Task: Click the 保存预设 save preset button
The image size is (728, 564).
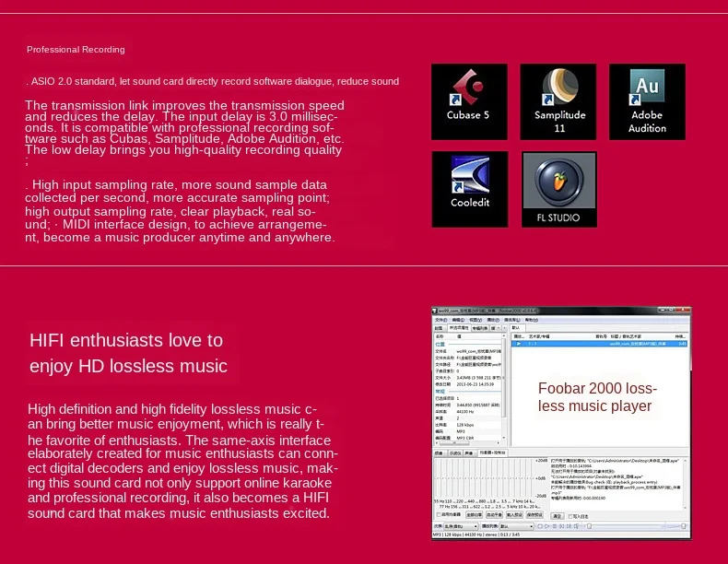Action: [534, 515]
